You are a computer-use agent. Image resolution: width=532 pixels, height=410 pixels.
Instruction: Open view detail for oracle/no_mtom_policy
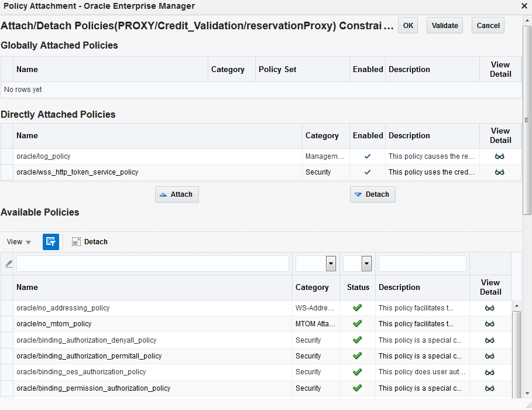point(490,324)
